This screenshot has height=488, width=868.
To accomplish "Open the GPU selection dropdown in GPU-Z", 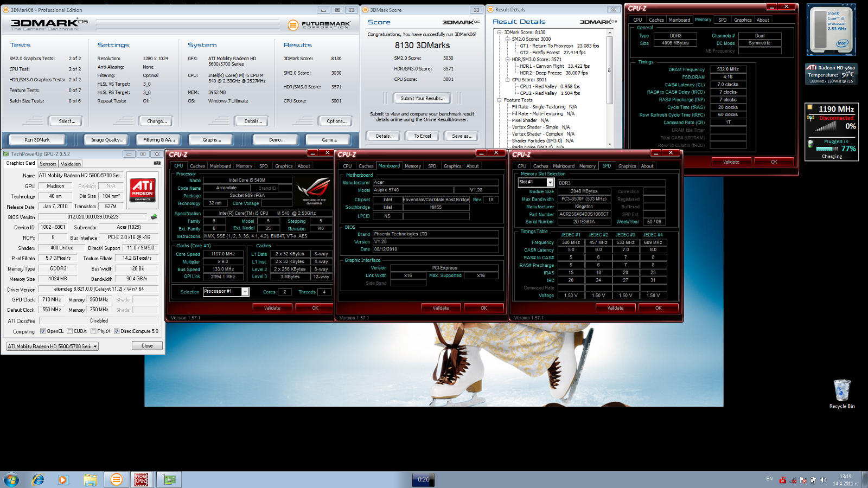I will pyautogui.click(x=52, y=346).
